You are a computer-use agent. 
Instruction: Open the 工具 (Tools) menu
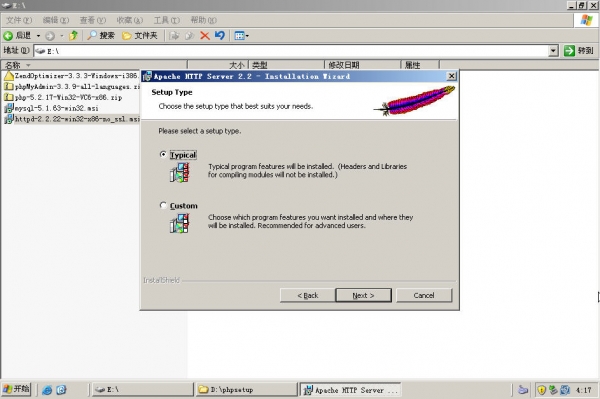(x=166, y=20)
